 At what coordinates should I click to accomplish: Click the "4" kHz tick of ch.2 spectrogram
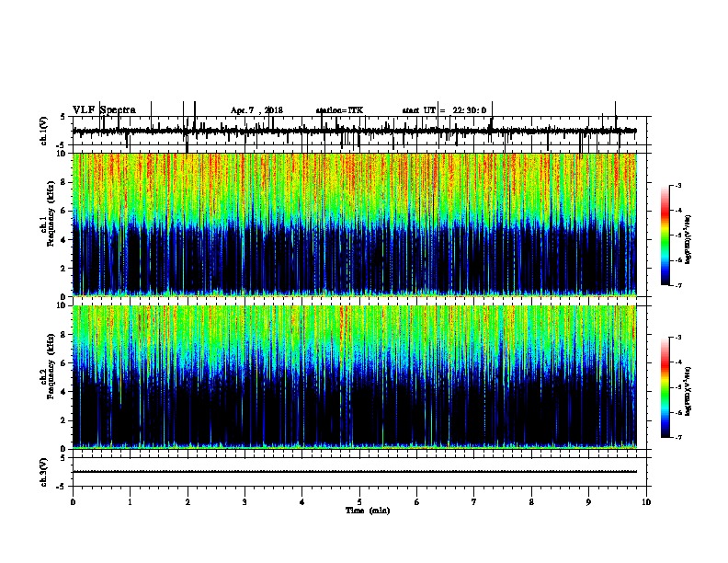click(x=64, y=392)
